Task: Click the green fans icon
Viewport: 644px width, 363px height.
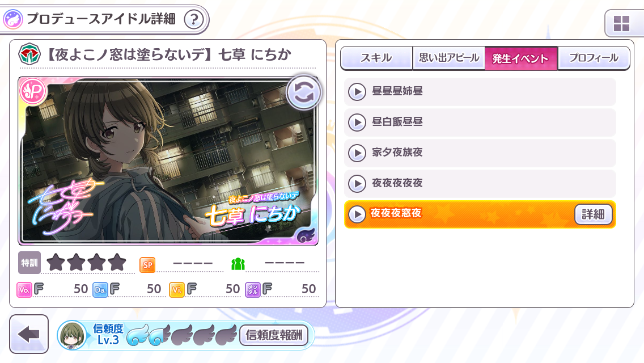Action: pos(238,264)
